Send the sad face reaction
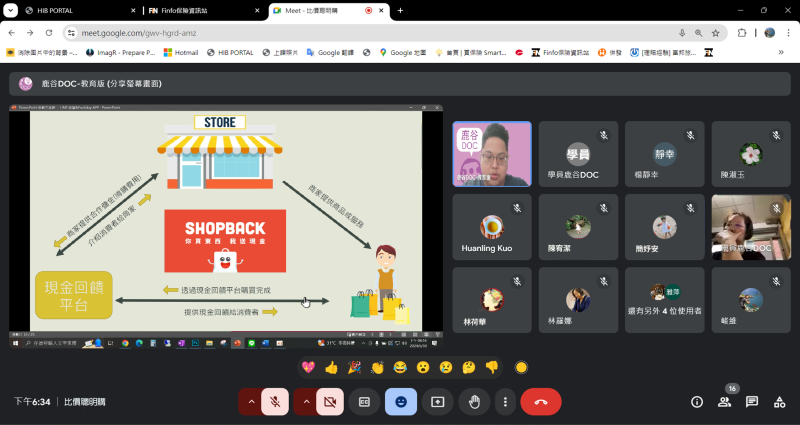Viewport: 800px width, 425px height. 446,367
